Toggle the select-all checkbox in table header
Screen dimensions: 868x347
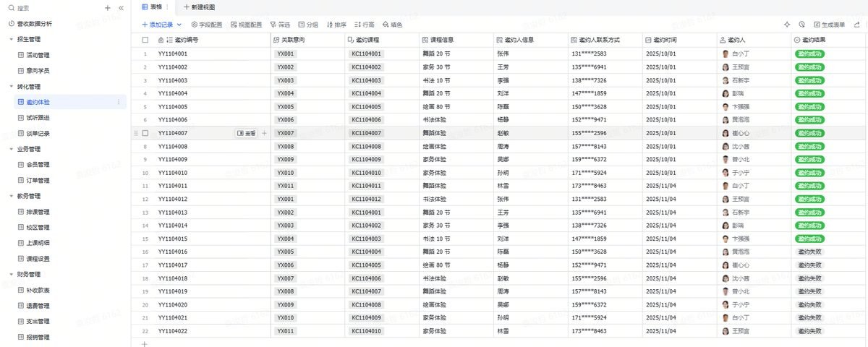145,40
